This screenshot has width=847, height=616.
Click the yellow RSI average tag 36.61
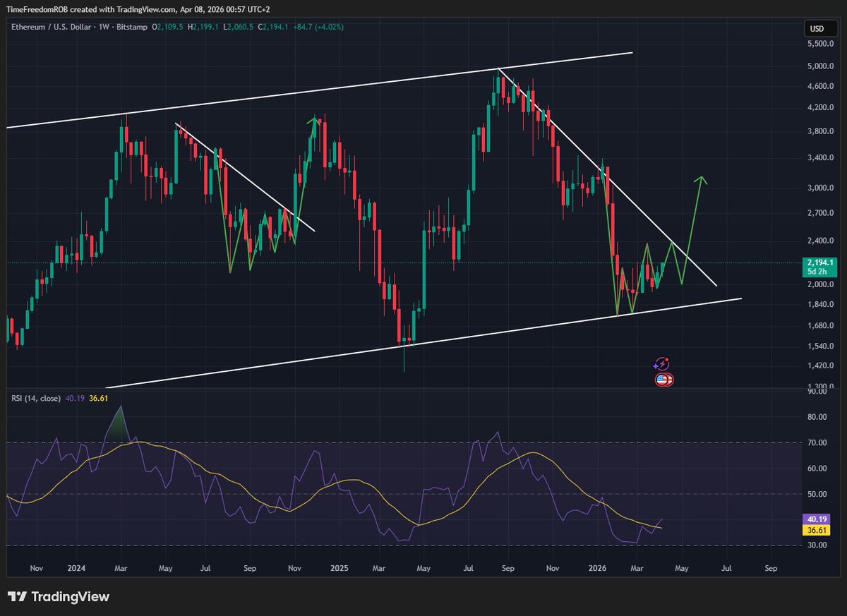[817, 529]
